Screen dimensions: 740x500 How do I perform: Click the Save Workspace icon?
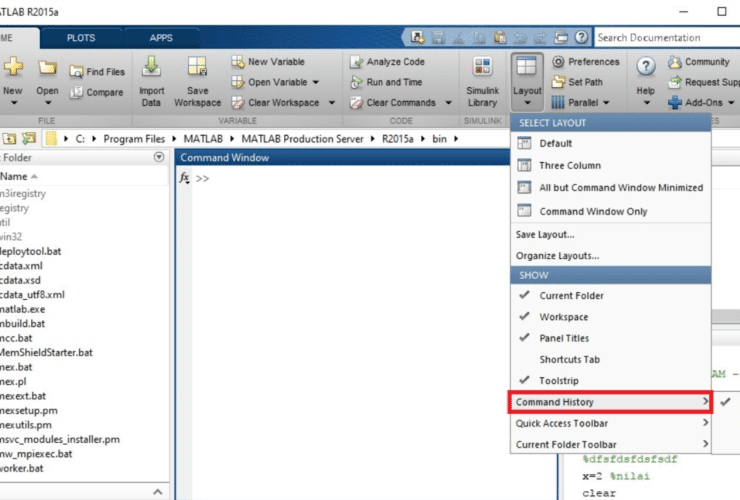click(x=197, y=67)
